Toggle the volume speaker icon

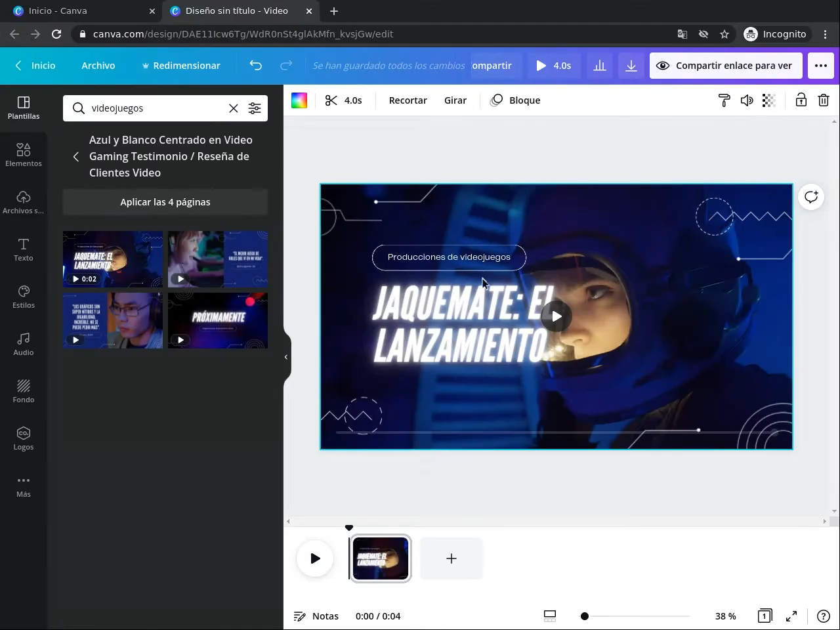point(746,100)
